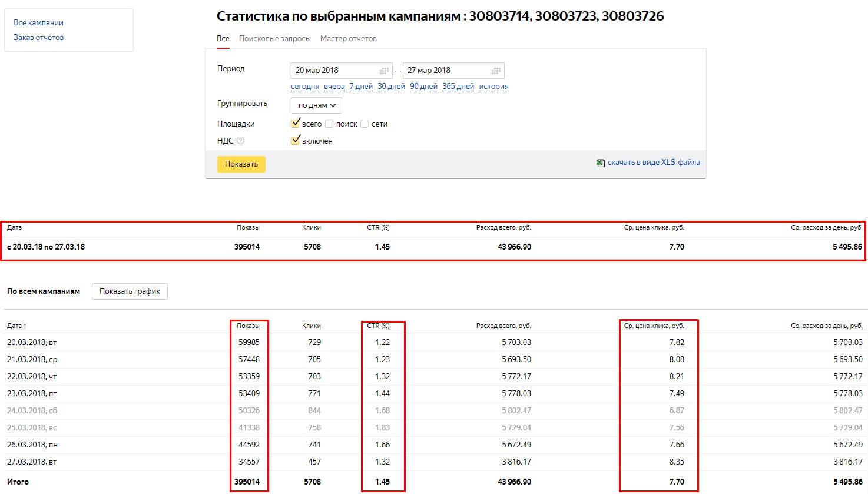Sort daily table by 'Ср. расход за день, руб.'
This screenshot has height=494, width=868.
[827, 326]
